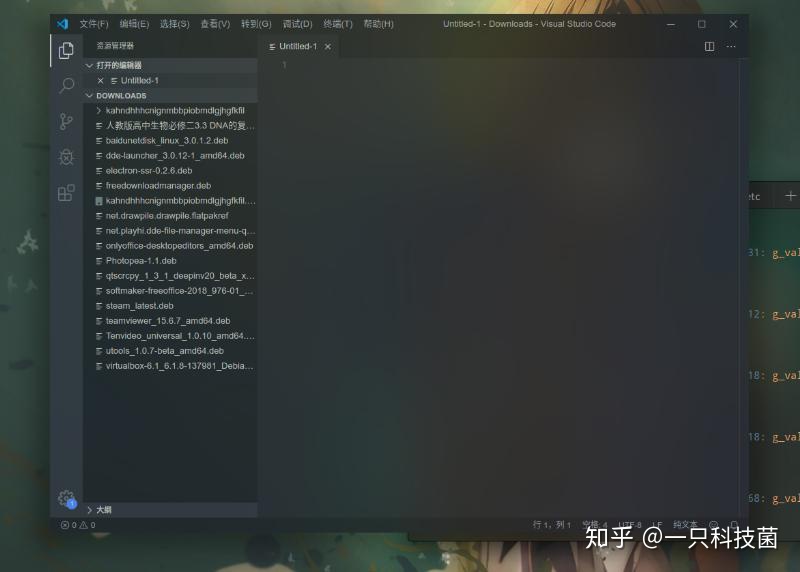
Task: Click 行 1, 列 1 cursor position indicator
Action: click(552, 525)
